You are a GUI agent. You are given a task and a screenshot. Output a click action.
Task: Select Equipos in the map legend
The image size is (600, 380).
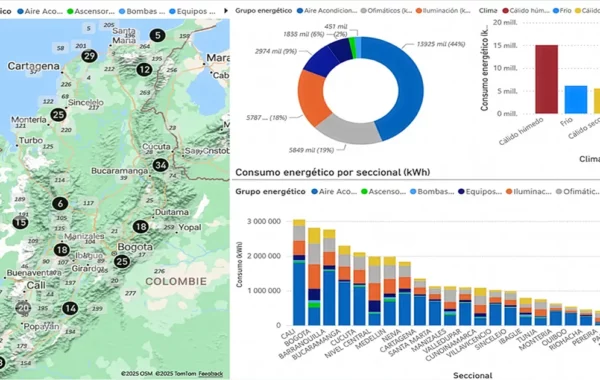click(192, 11)
